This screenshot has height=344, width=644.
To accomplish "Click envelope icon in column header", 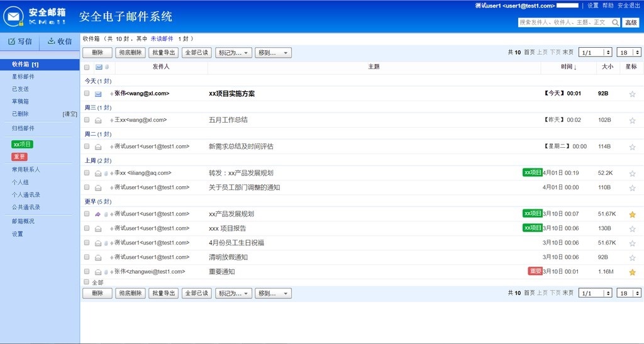I will (x=99, y=67).
